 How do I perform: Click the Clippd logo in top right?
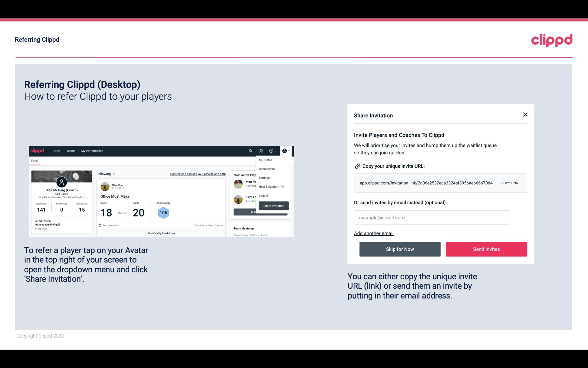point(552,39)
